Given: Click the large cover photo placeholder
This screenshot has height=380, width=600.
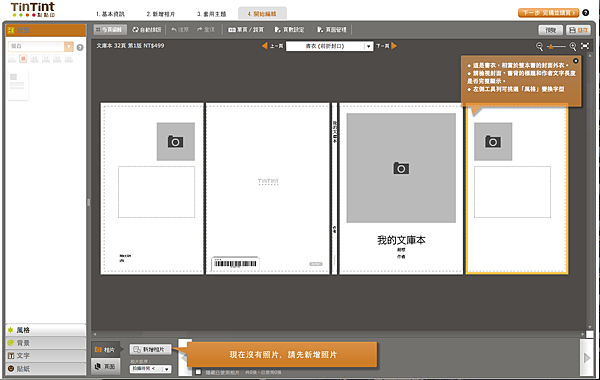Looking at the screenshot, I should pos(401,168).
